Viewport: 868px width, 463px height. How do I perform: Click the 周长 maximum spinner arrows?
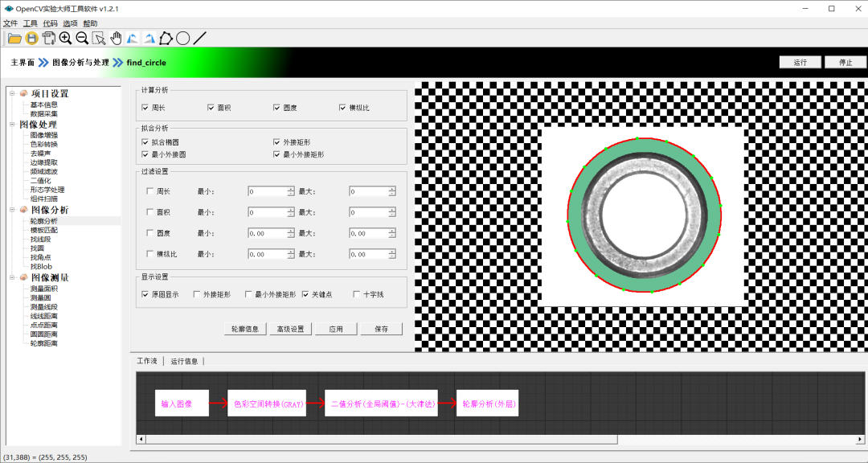point(392,191)
